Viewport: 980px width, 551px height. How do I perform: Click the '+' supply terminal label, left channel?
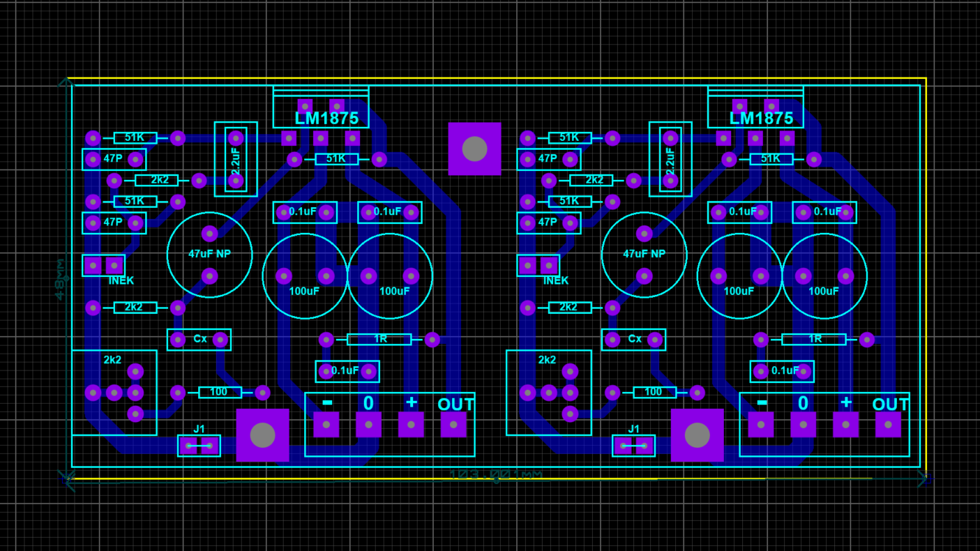[x=412, y=402]
